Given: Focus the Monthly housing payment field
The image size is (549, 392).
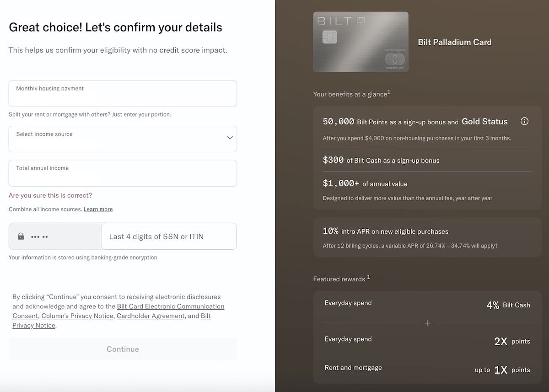Looking at the screenshot, I should pos(123,94).
